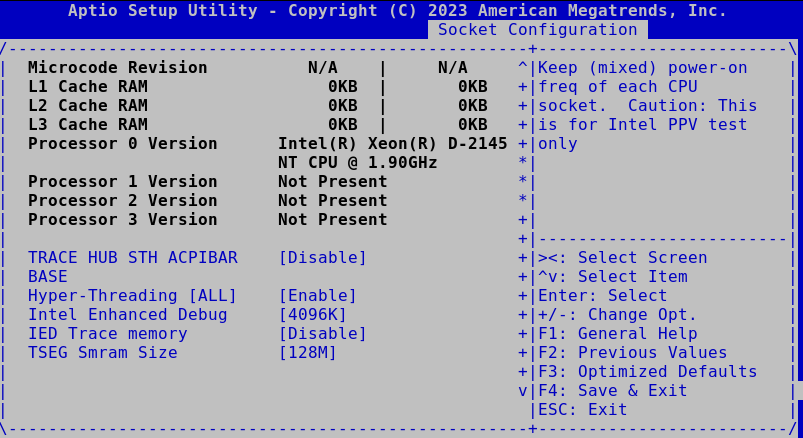The height and width of the screenshot is (438, 803).
Task: Select the Processor 0 Version row
Action: pos(122,144)
